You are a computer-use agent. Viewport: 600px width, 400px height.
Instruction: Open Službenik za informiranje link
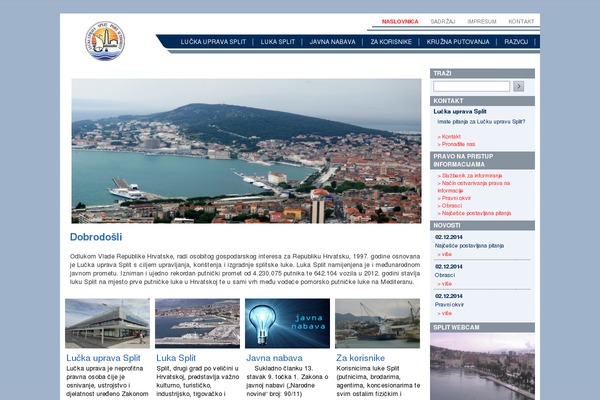tap(470, 176)
